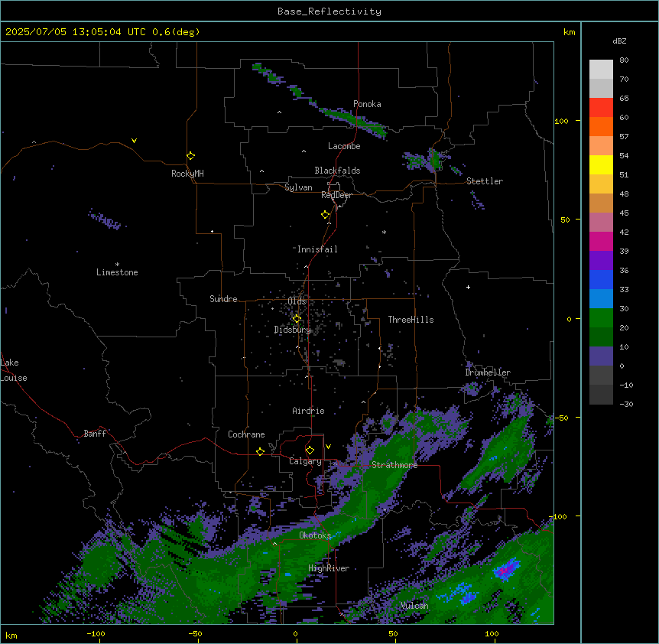Viewport: 659px width, 644px height.
Task: Click the Strathmore label
Action: [x=394, y=465]
